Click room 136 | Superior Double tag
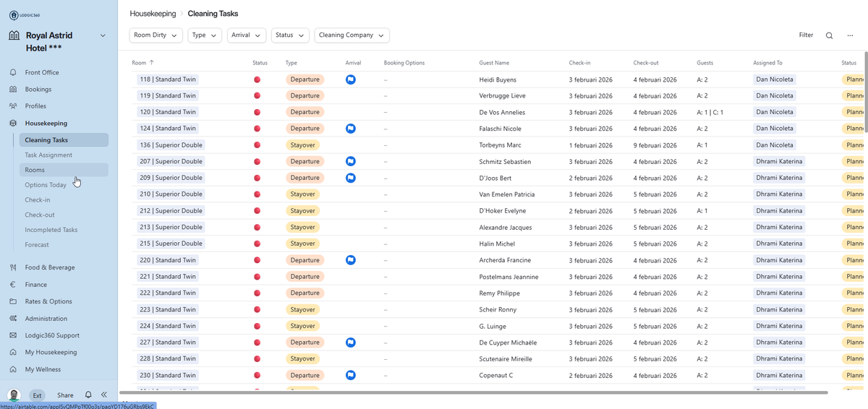This screenshot has height=409, width=868. (171, 145)
